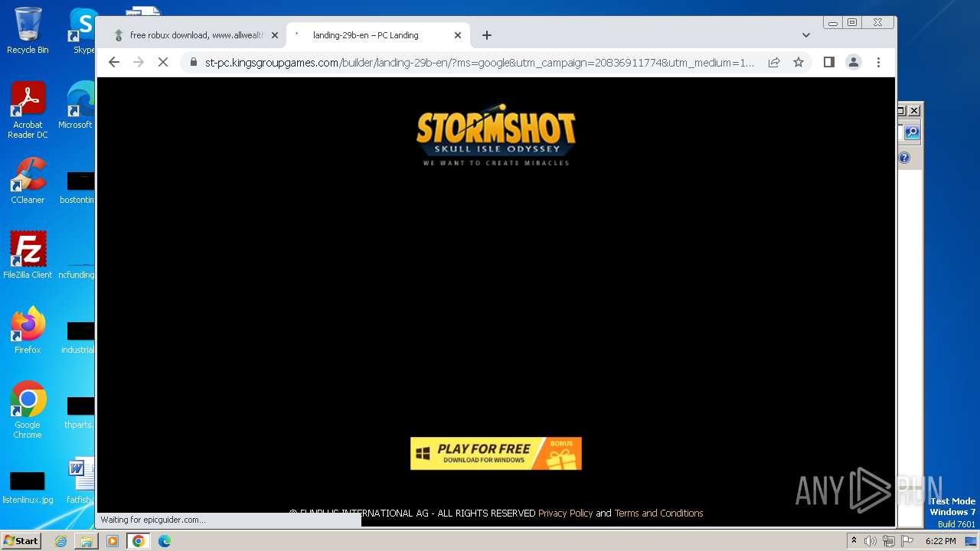Open Firefox desktop shortcut

point(28,331)
